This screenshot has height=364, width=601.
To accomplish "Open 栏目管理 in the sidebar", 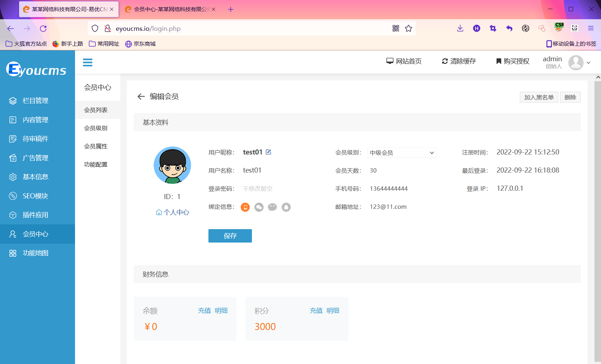I will coord(37,101).
